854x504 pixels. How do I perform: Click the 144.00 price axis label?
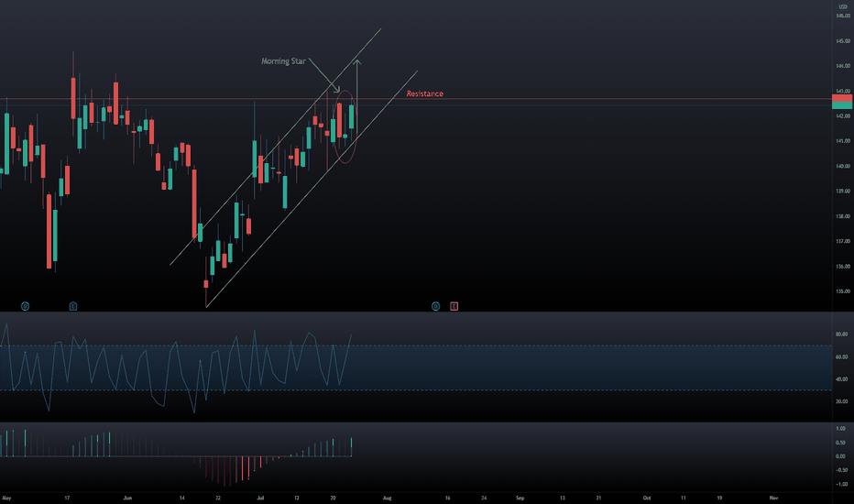tap(843, 66)
